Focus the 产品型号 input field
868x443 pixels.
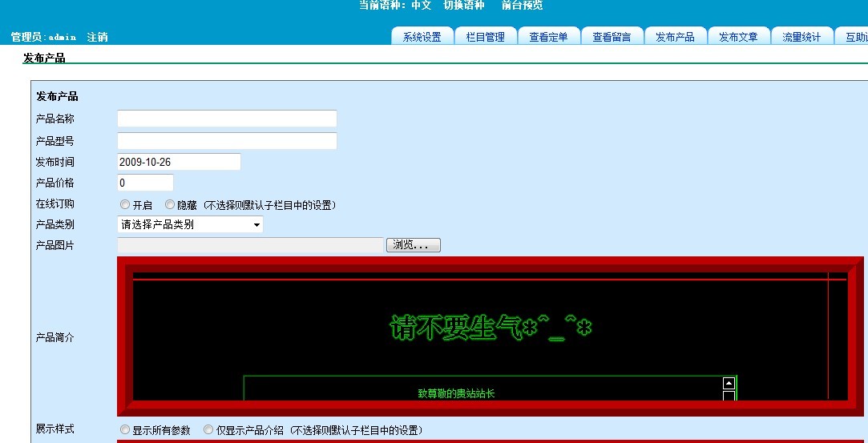(x=227, y=141)
